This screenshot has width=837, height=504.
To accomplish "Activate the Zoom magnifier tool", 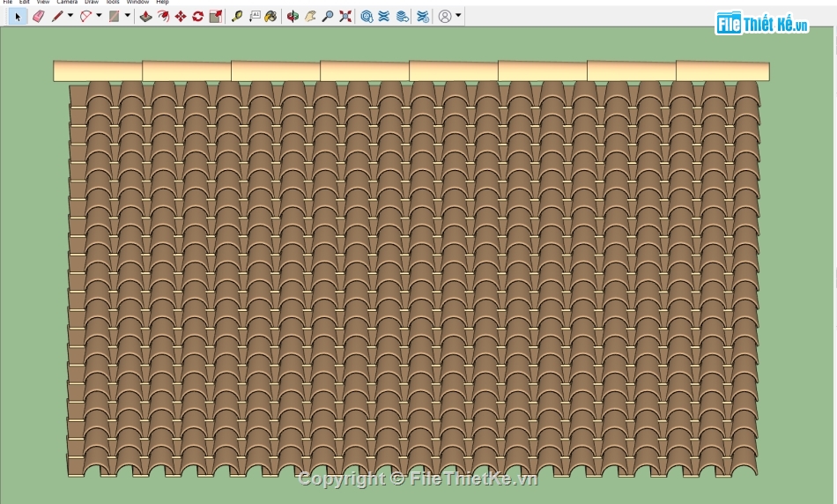I will tap(328, 17).
